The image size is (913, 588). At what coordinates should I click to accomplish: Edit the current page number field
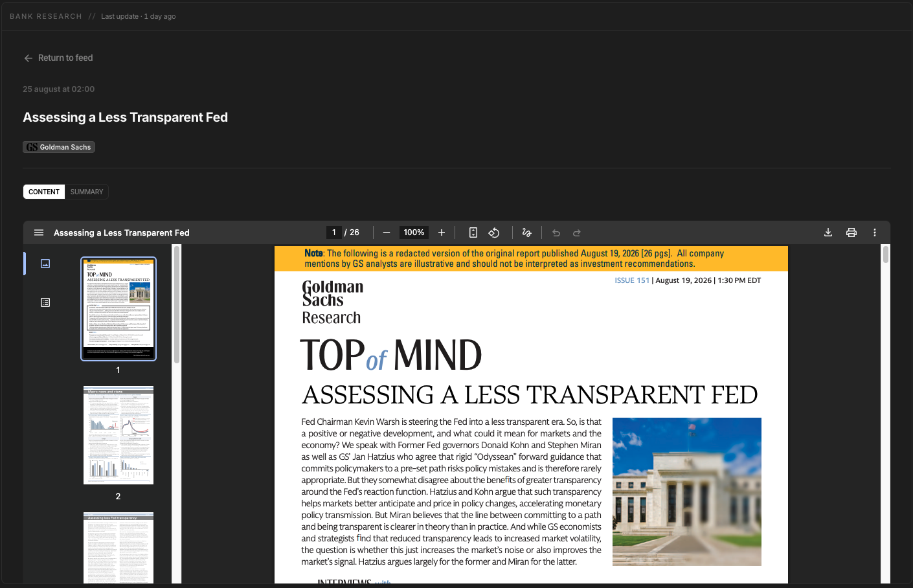[x=334, y=232]
